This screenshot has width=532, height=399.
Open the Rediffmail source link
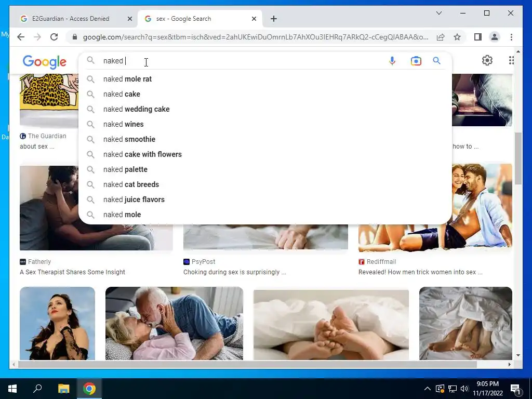click(x=377, y=262)
